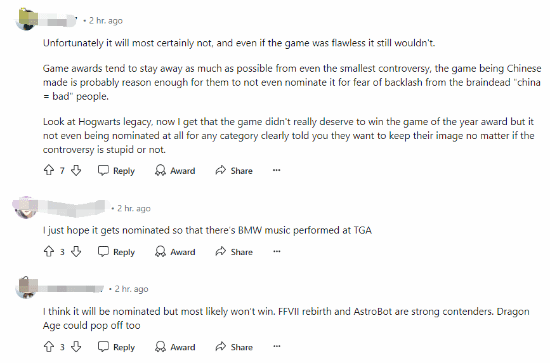
Task: Reply to the BMW music comment
Action: tap(116, 251)
